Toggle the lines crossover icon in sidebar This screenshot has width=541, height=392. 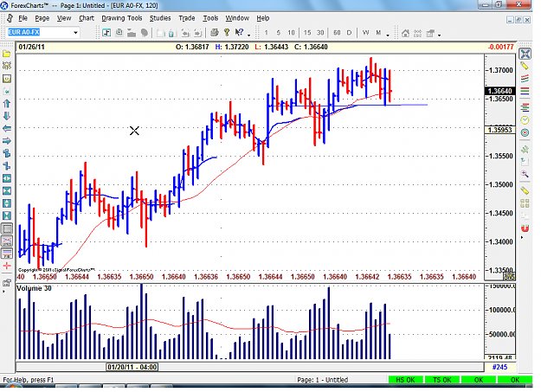(7, 241)
